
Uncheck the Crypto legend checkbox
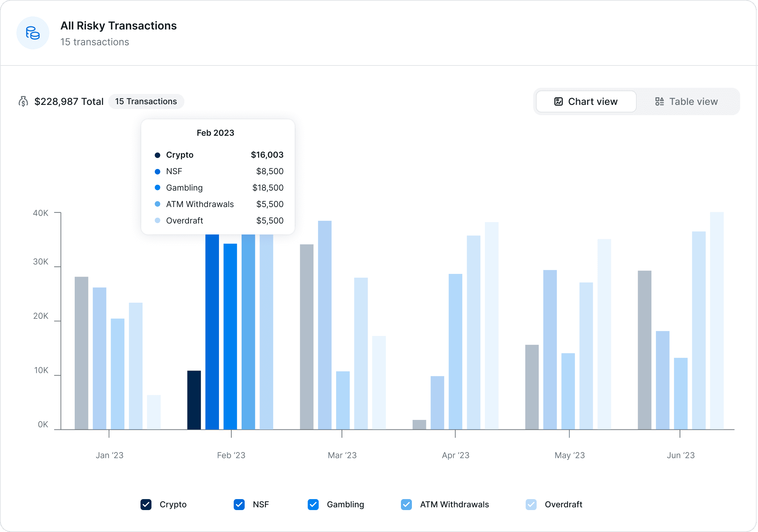146,504
